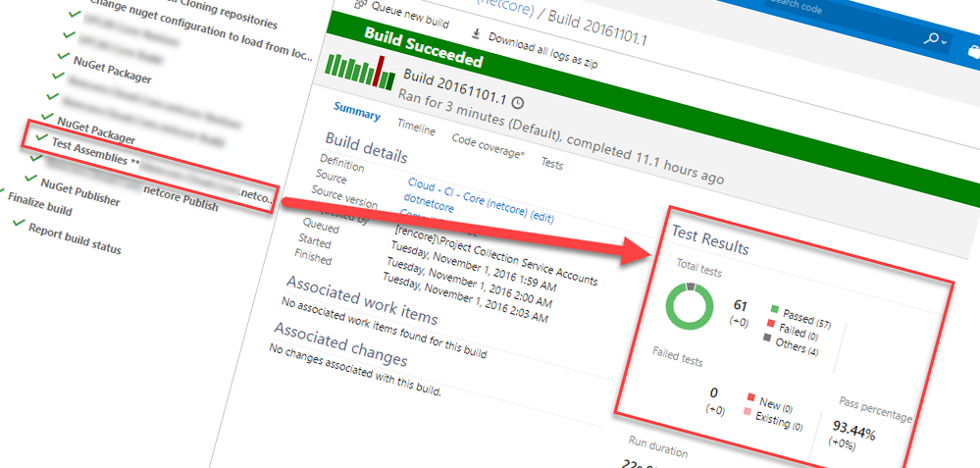This screenshot has width=980, height=468.
Task: Click the search magnifier icon
Action: [x=930, y=38]
